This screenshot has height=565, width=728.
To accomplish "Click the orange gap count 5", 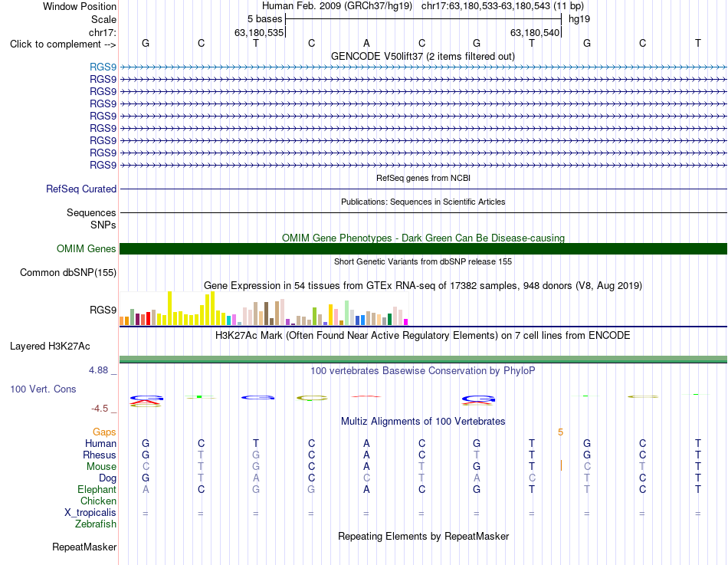I will 560,432.
